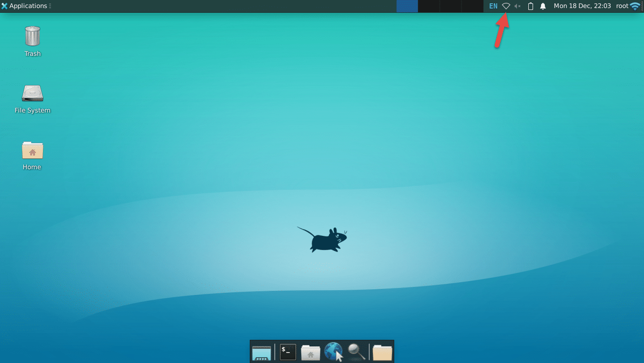The width and height of the screenshot is (644, 363).
Task: Launch the Terminal emulator from dock
Action: click(288, 352)
